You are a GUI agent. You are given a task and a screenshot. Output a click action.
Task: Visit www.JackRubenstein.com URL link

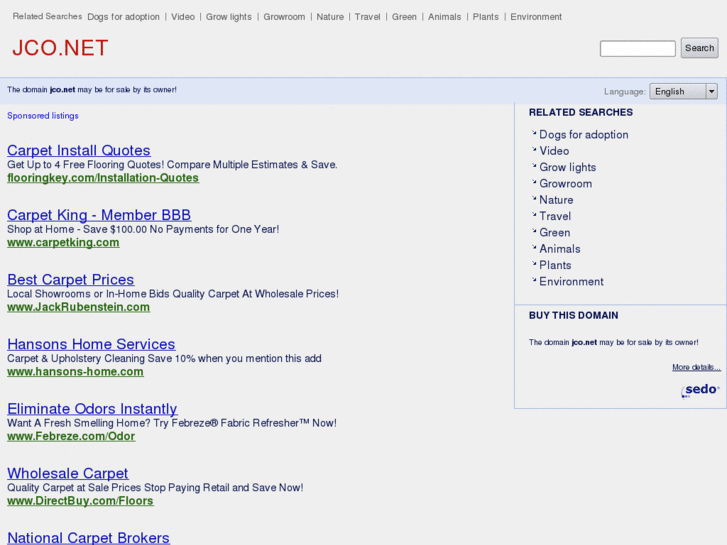78,307
